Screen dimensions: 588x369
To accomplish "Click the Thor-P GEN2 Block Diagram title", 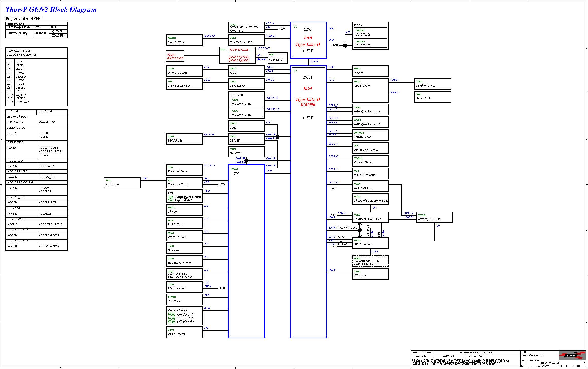I will pyautogui.click(x=51, y=10).
